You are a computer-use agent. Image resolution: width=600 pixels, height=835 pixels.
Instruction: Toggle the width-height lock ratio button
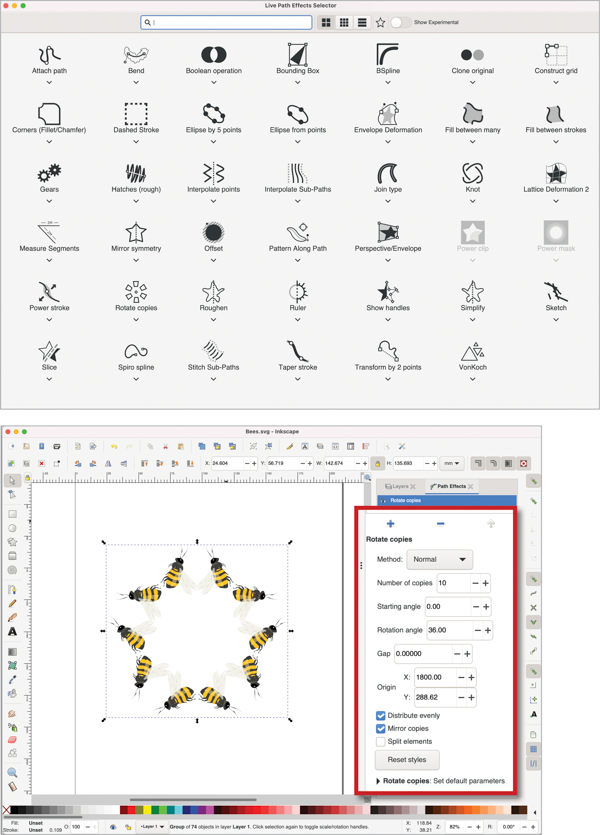pyautogui.click(x=377, y=463)
